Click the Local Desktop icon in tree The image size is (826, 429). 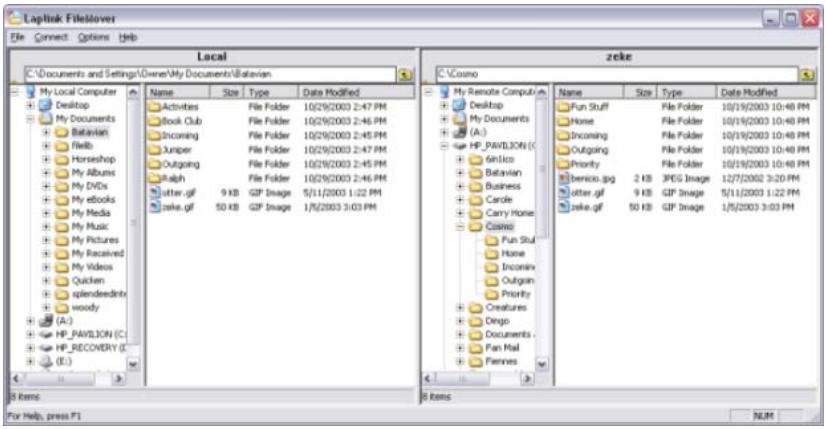click(46, 105)
